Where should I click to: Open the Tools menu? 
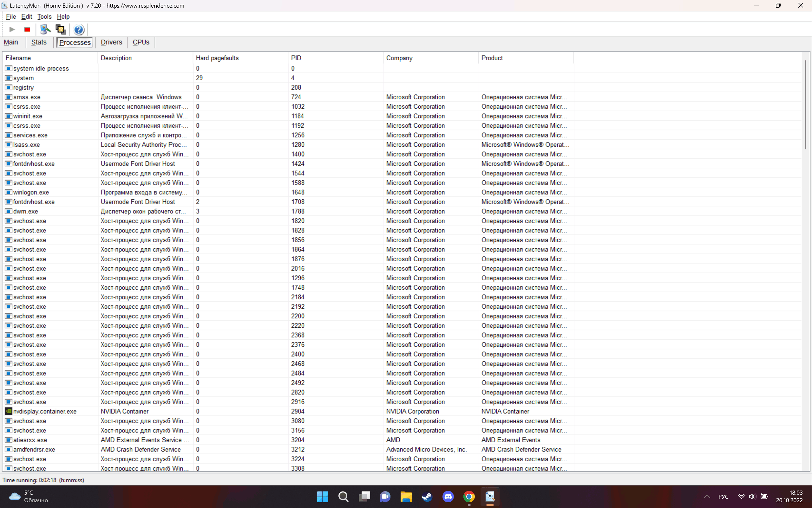coord(44,17)
